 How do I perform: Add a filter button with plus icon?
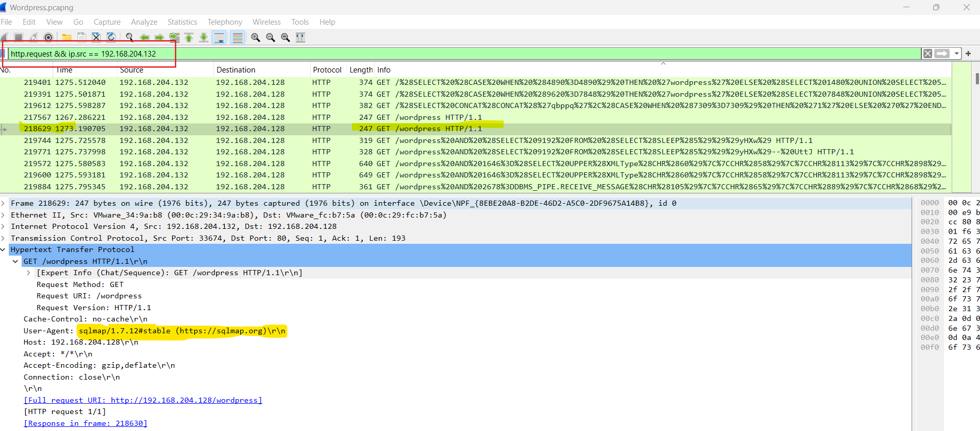pos(968,53)
